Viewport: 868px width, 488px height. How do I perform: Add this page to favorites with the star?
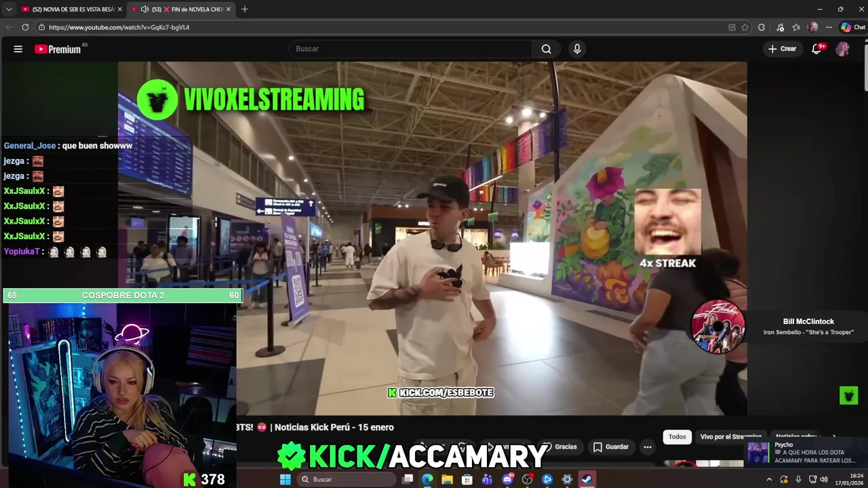tap(745, 27)
